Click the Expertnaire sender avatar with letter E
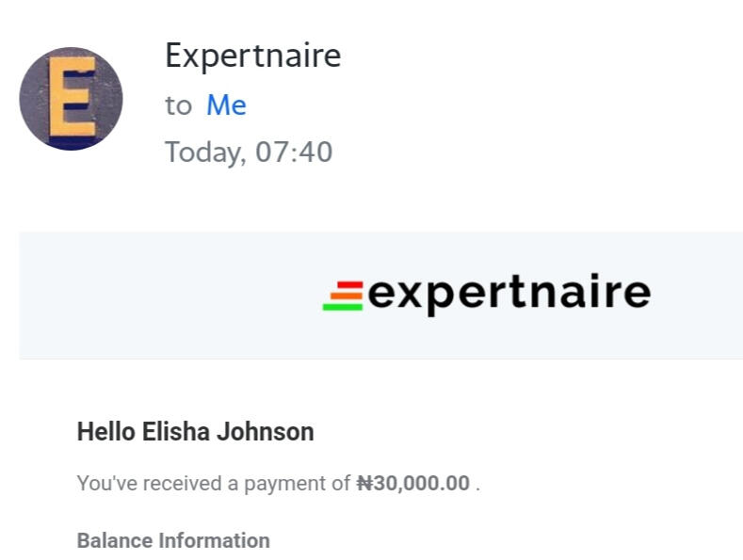The height and width of the screenshot is (560, 743). (71, 99)
